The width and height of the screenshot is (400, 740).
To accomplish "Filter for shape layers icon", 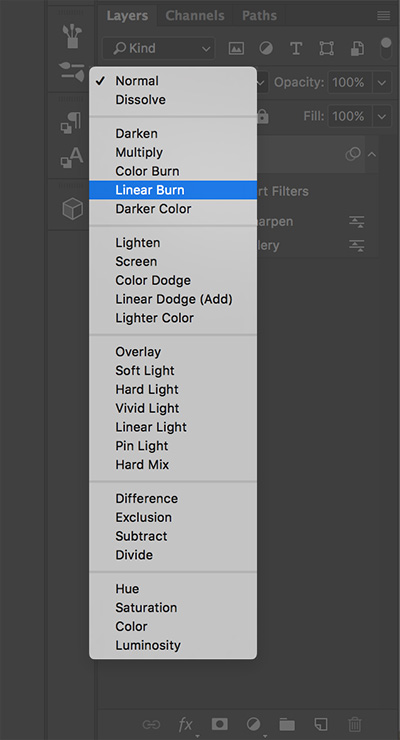I will (326, 48).
